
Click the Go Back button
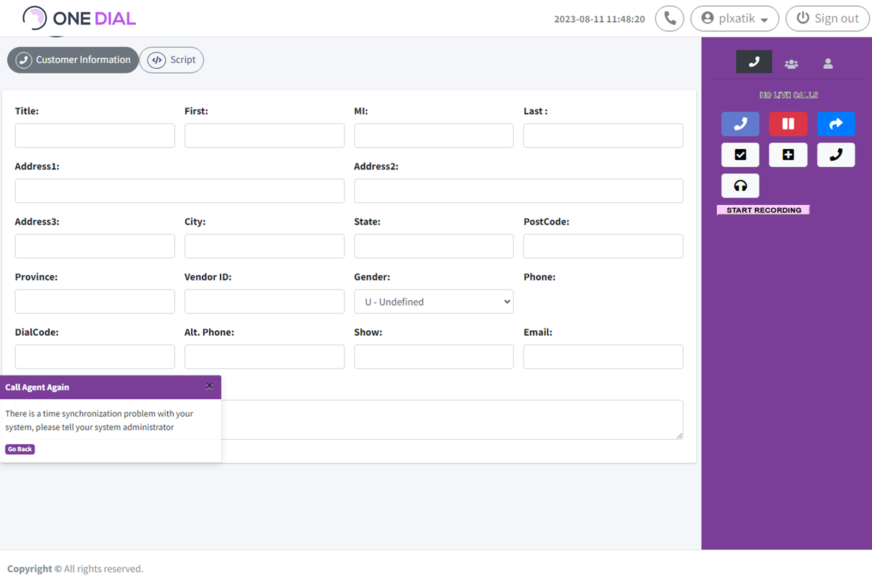click(20, 449)
